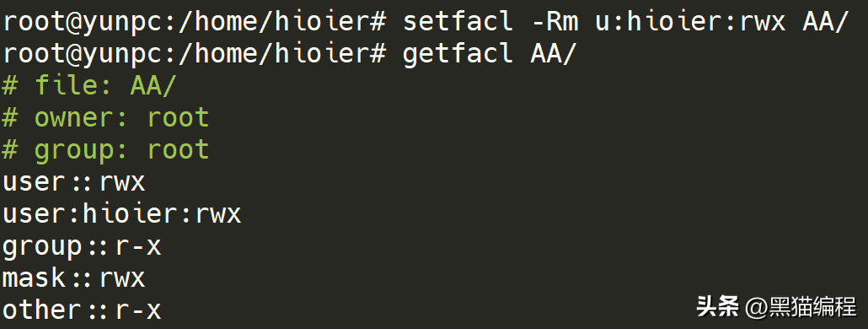Click the group::r-x entry
Screen dimensions: 868x329
(x=82, y=246)
